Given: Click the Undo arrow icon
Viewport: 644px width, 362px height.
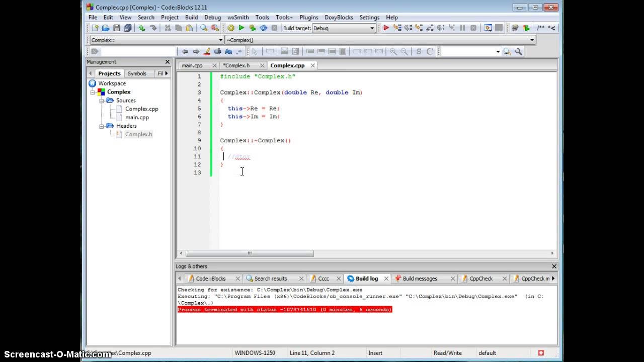Looking at the screenshot, I should 142,28.
